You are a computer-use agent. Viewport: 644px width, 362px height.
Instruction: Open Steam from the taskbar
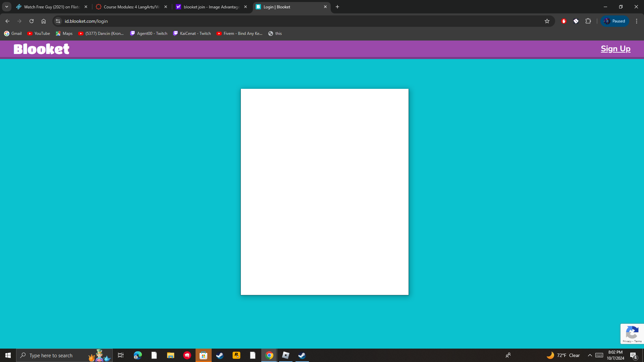220,355
